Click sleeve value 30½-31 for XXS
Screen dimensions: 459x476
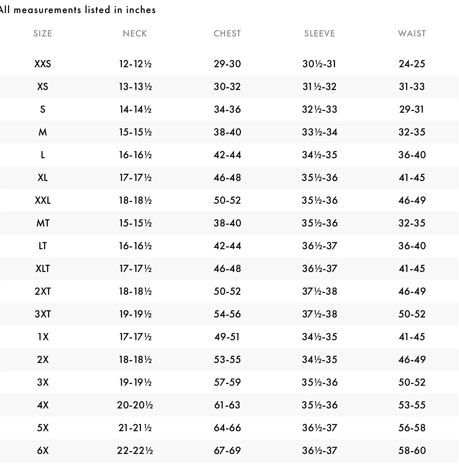click(x=319, y=64)
